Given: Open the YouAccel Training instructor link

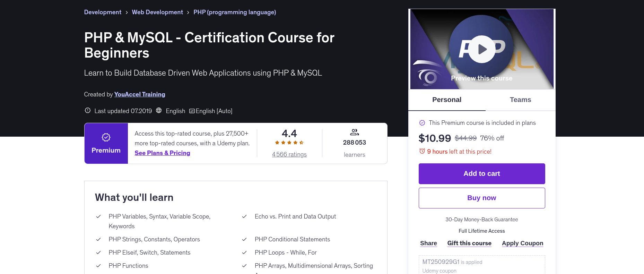Looking at the screenshot, I should click(x=140, y=94).
